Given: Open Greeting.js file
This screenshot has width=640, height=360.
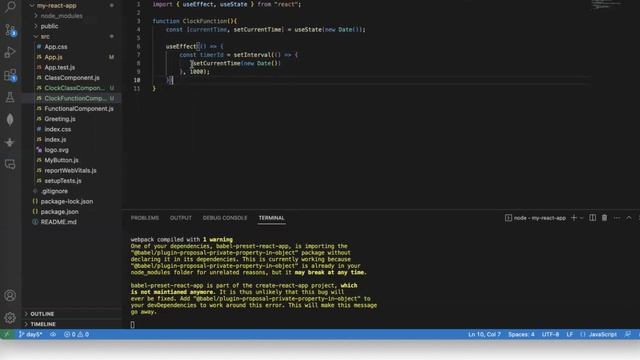Looking at the screenshot, I should pyautogui.click(x=60, y=119).
